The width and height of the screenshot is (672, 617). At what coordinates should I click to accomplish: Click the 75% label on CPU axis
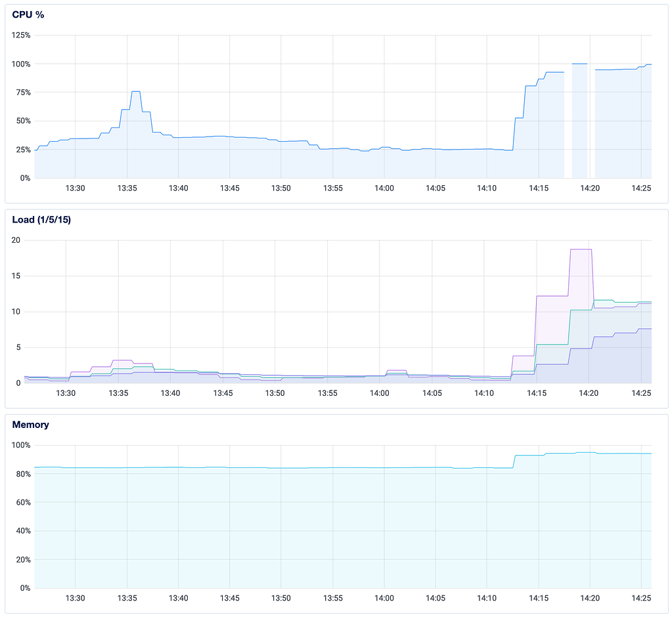(23, 93)
